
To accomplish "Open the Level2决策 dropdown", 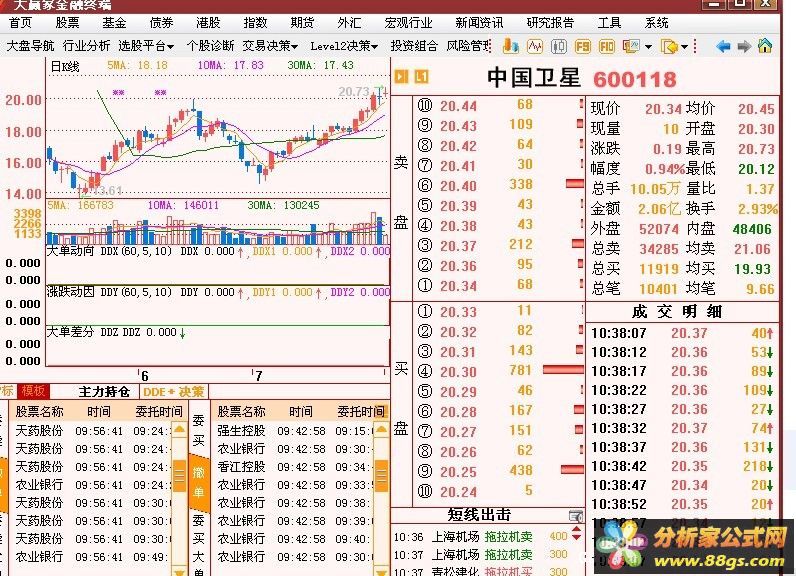I will click(x=344, y=46).
